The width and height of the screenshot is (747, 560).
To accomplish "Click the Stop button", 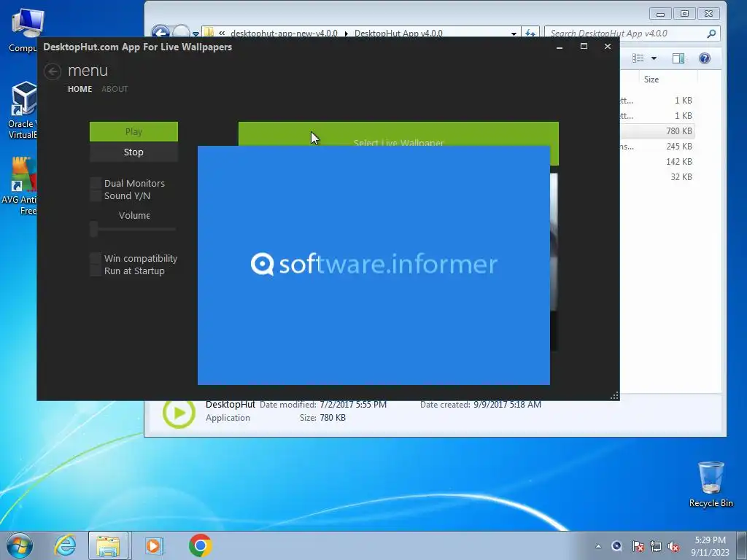I will [x=134, y=152].
